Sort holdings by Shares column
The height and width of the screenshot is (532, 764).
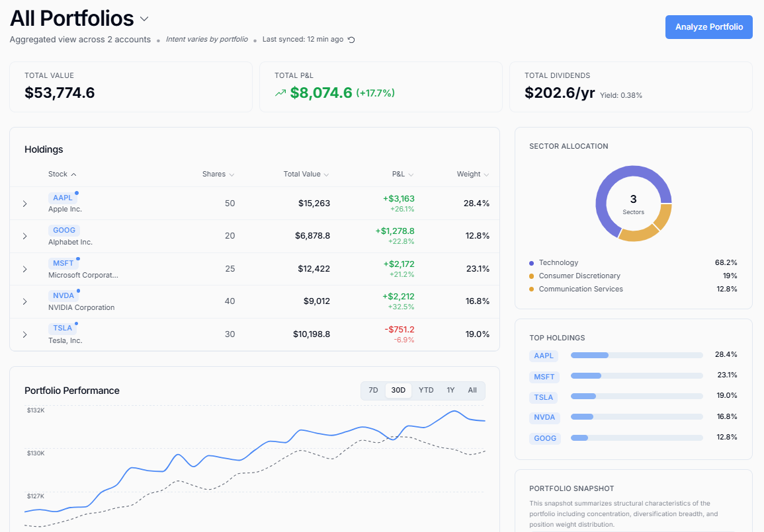coord(218,174)
